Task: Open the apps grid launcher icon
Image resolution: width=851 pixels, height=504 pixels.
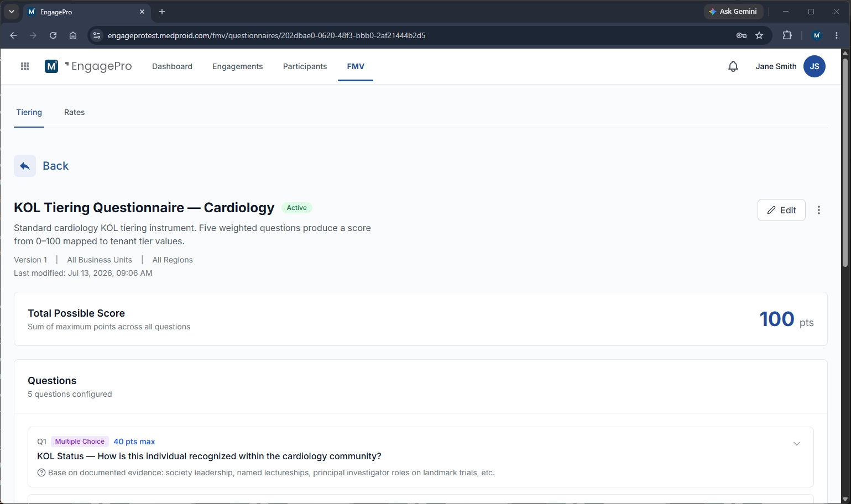Action: coord(25,66)
